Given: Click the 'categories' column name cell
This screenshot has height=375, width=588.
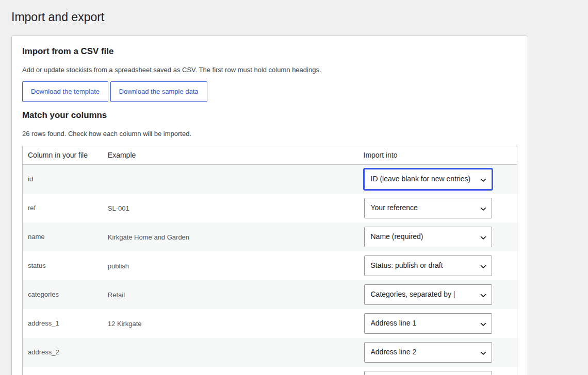Looking at the screenshot, I should pyautogui.click(x=43, y=295).
